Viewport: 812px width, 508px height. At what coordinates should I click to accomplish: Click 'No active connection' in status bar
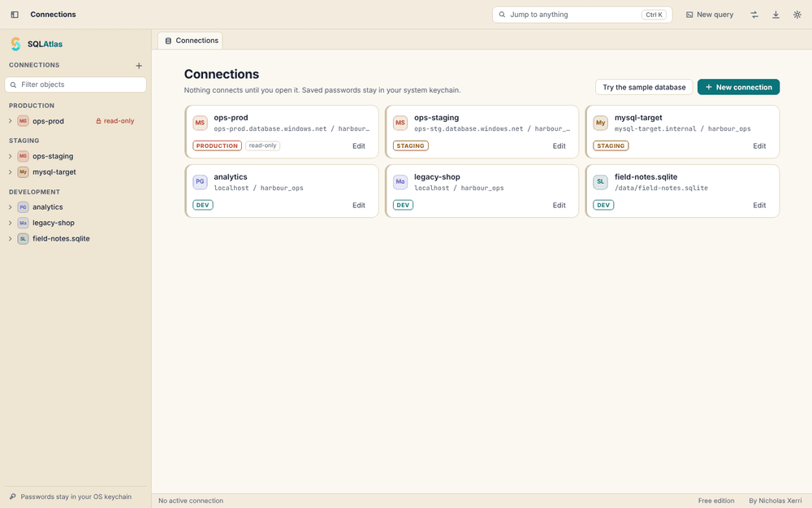[x=191, y=501]
